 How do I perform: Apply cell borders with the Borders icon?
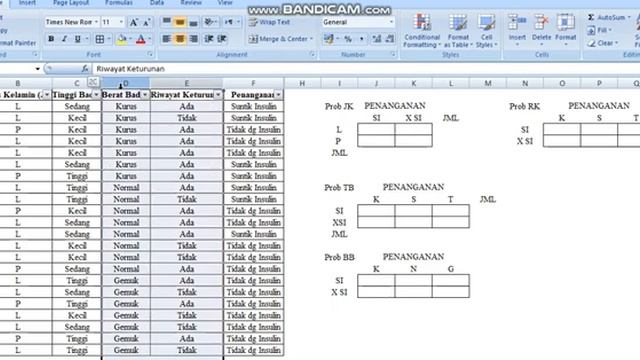(100, 39)
